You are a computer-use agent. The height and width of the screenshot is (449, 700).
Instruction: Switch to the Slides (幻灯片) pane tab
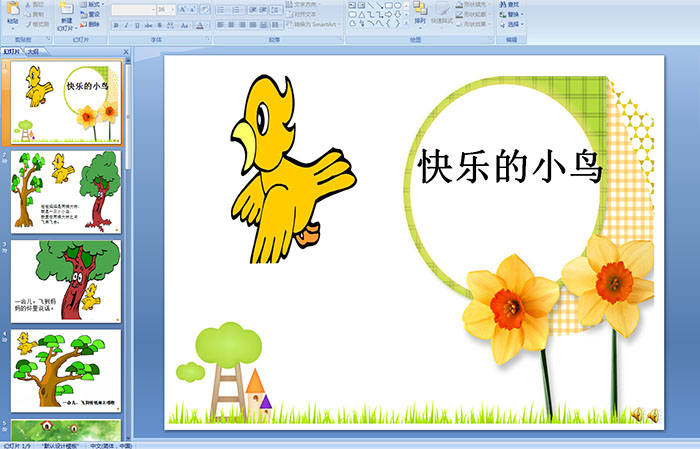[12, 52]
